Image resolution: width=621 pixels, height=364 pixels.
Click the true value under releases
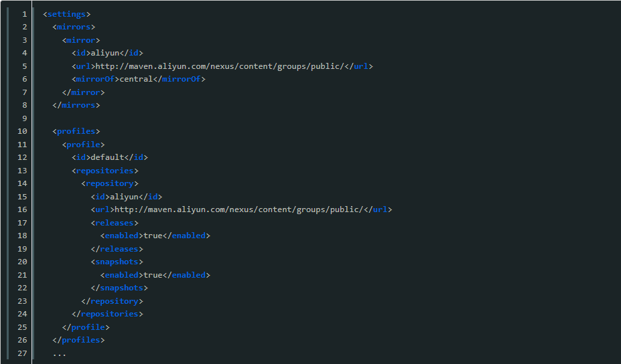point(153,236)
